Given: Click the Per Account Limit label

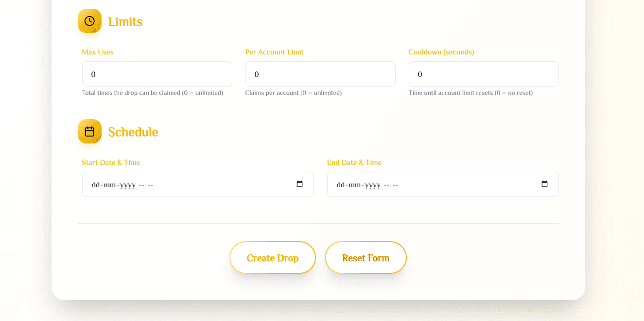Looking at the screenshot, I should [x=274, y=52].
